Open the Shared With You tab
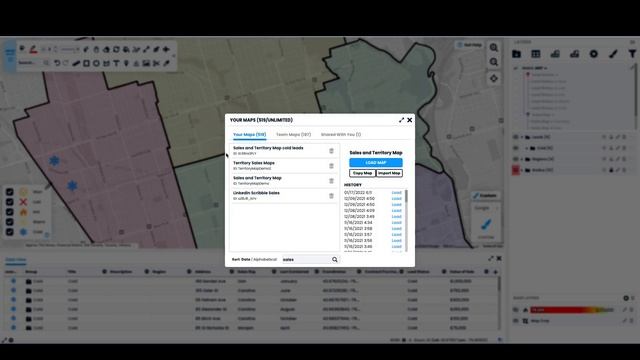 pos(341,134)
